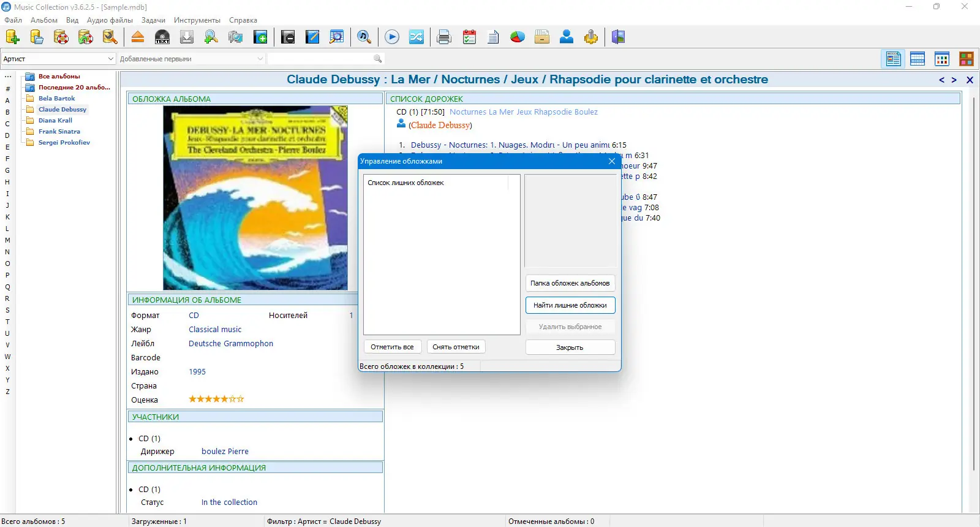
Task: Click the printer toolbar icon
Action: [444, 37]
